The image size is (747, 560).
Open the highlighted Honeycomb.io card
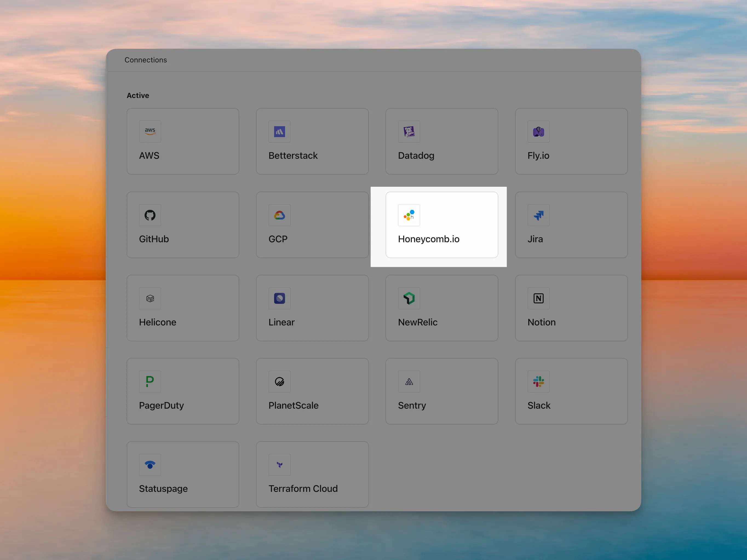(x=442, y=225)
